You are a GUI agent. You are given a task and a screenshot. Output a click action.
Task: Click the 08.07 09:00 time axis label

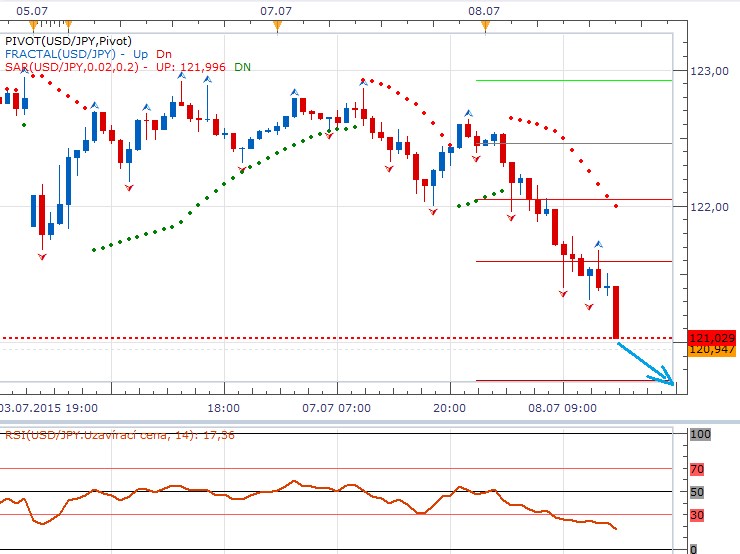coord(563,408)
